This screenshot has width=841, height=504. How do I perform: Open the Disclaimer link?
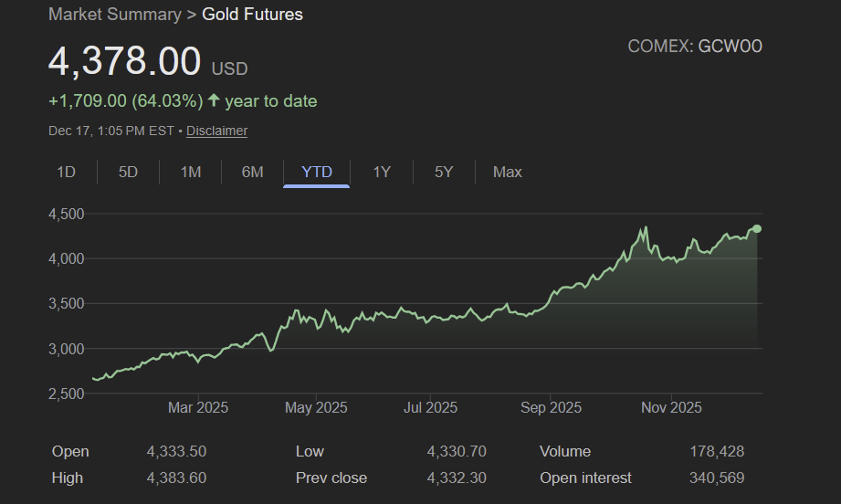[x=216, y=131]
